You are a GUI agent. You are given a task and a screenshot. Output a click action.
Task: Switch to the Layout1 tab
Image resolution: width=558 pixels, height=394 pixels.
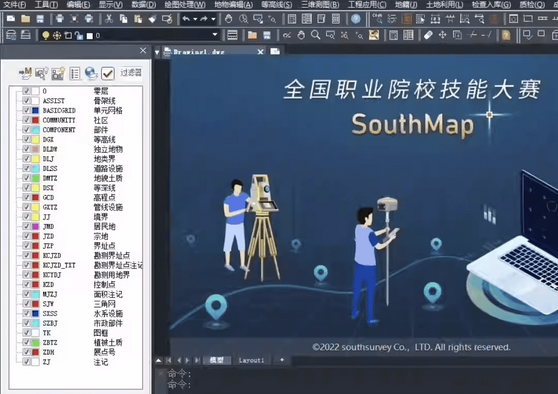pos(251,360)
